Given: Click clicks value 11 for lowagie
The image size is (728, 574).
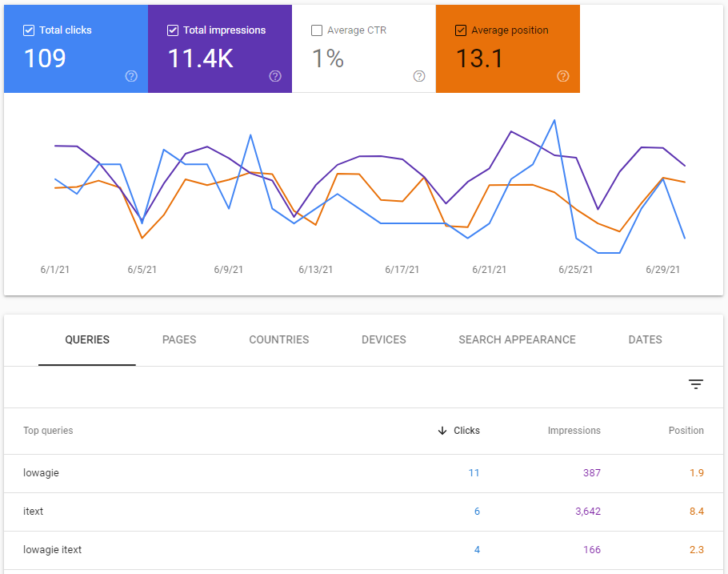Looking at the screenshot, I should pos(474,473).
